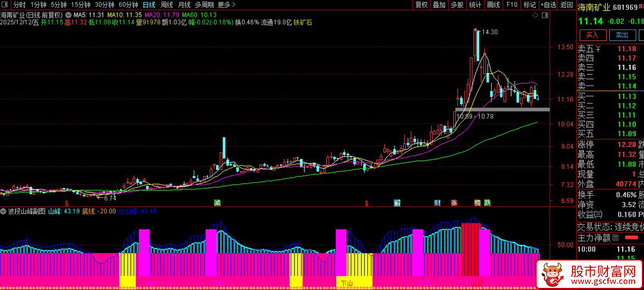Click the 底线: -20.00 indicator value
The height and width of the screenshot is (290, 644).
pyautogui.click(x=99, y=211)
